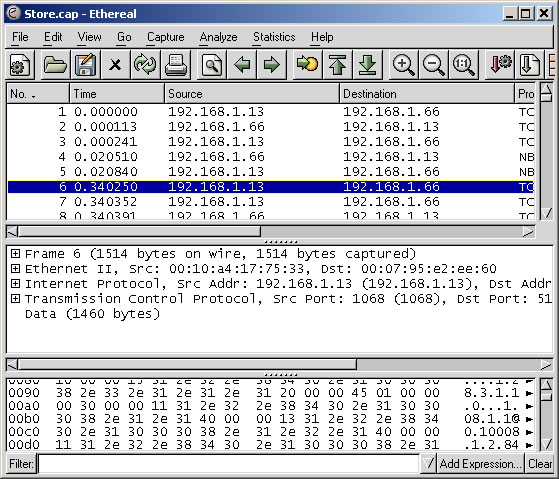Open the Edit menu
The height and width of the screenshot is (479, 559).
pyautogui.click(x=53, y=37)
